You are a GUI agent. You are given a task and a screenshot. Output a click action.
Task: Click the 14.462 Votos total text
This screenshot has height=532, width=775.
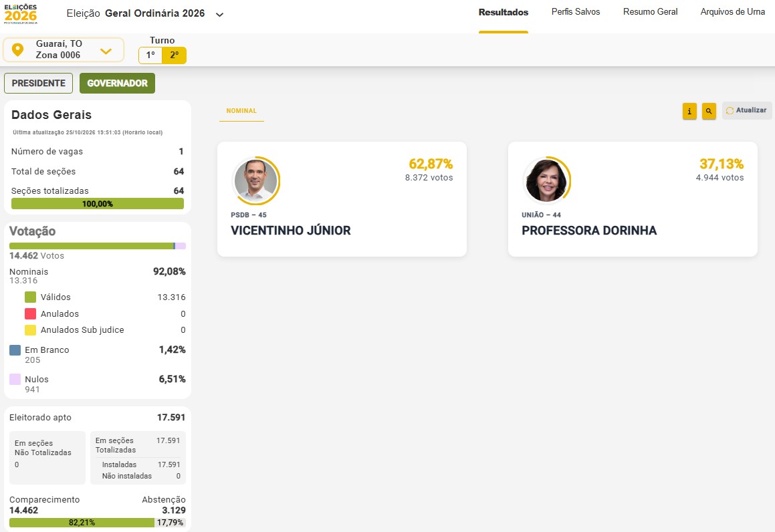pos(37,256)
